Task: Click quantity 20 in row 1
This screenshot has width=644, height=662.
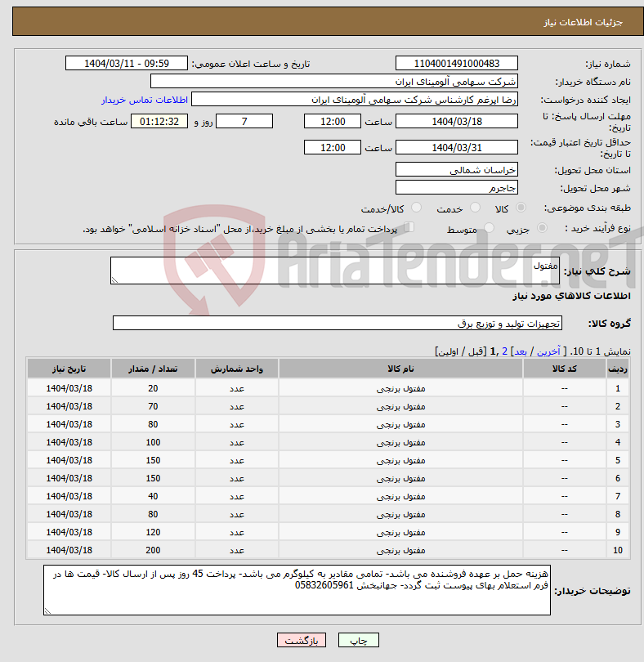Action: (x=153, y=388)
